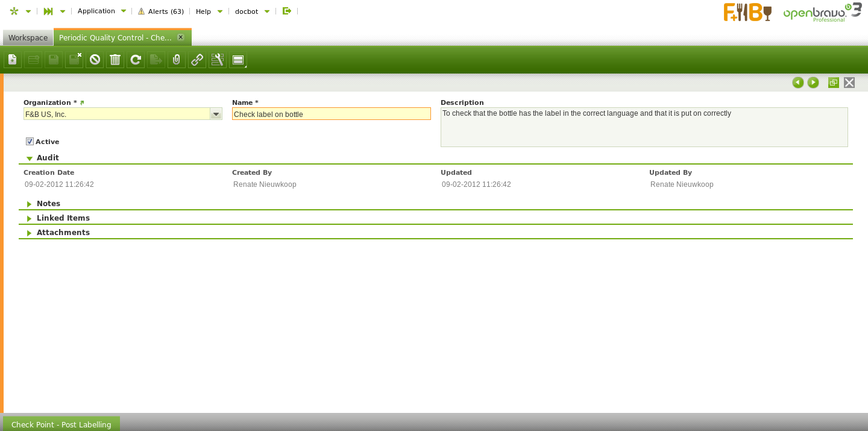The image size is (868, 431).
Task: Expand the Linked Items section
Action: (63, 218)
